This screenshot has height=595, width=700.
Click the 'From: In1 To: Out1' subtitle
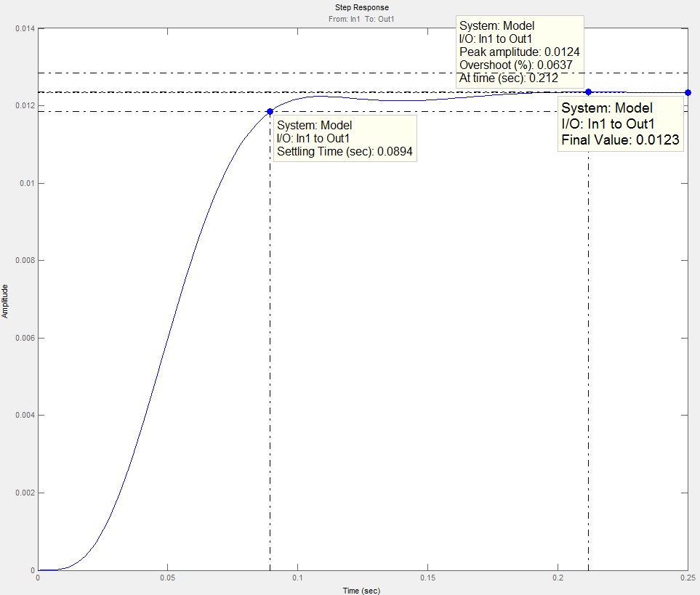tap(361, 19)
